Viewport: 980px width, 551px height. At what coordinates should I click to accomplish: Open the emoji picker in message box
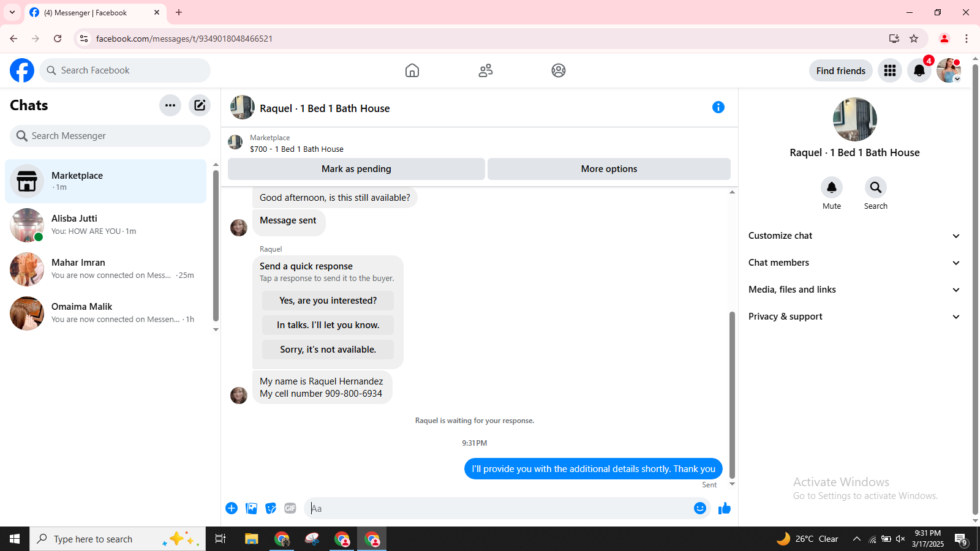(700, 508)
